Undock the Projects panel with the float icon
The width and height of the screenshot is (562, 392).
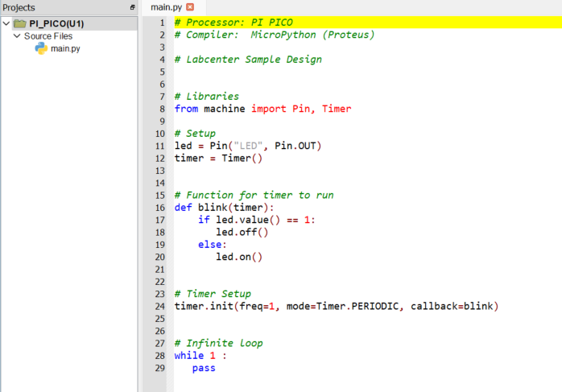pos(132,7)
